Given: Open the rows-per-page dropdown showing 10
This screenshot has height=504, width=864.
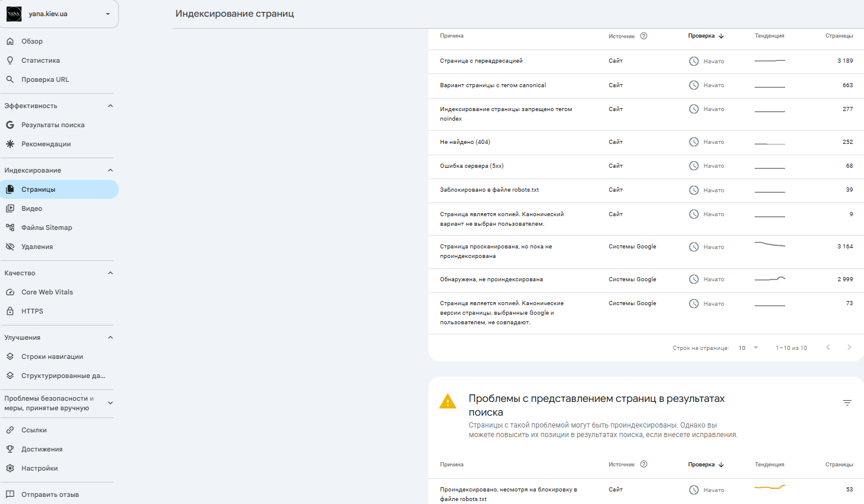Looking at the screenshot, I should [x=748, y=348].
